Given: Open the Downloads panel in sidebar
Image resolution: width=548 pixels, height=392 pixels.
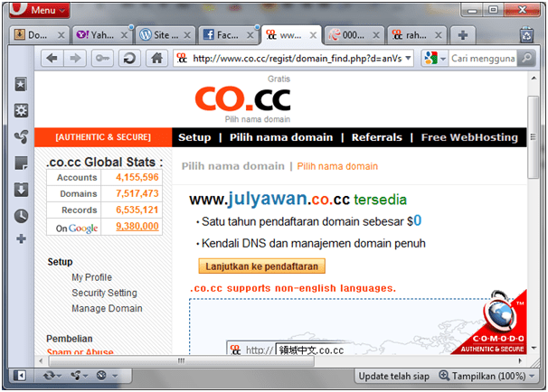Looking at the screenshot, I should point(21,189).
